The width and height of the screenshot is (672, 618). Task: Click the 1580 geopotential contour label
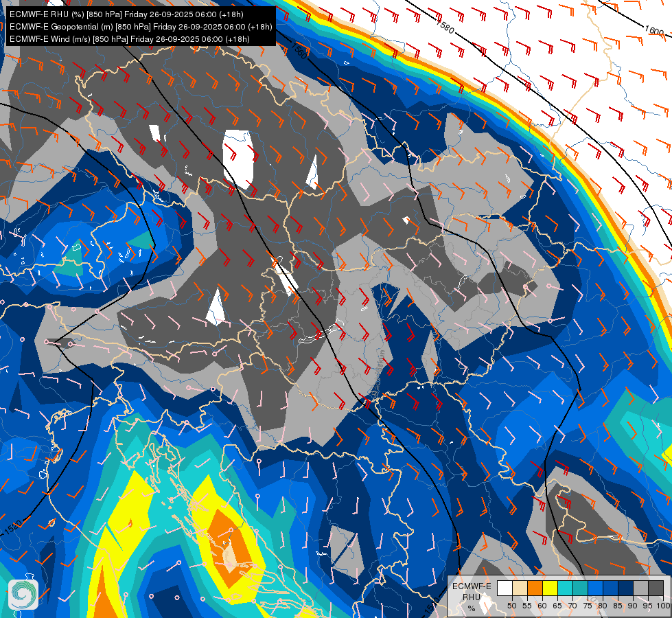[445, 26]
